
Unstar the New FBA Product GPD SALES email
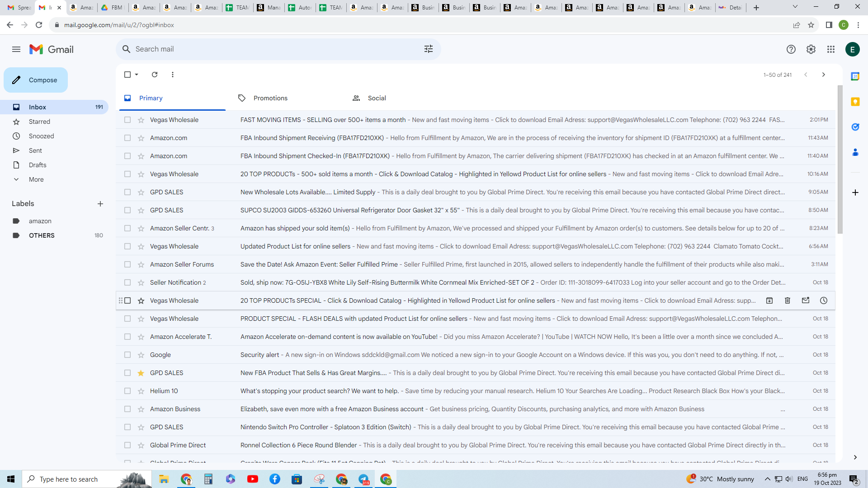tap(141, 373)
